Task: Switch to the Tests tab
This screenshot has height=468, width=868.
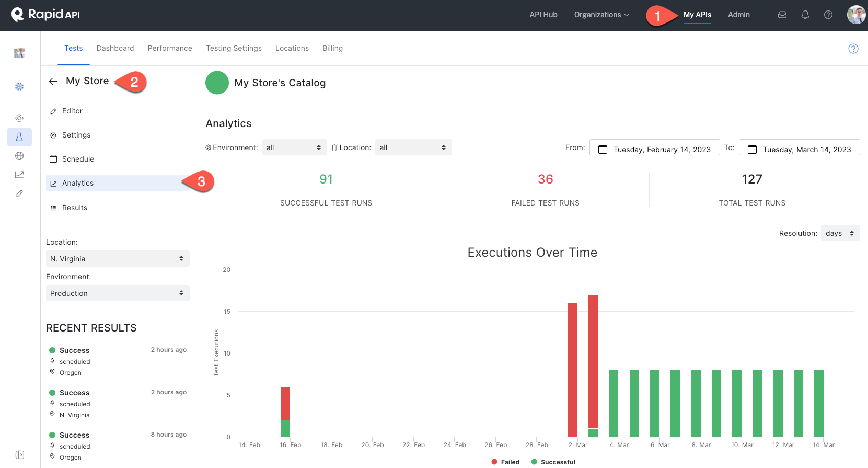Action: (x=74, y=48)
